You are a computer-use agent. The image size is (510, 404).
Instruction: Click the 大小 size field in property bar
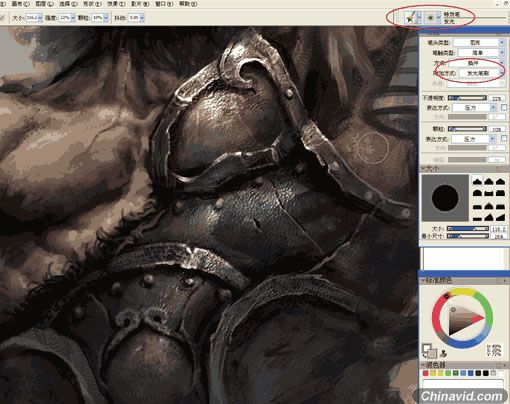point(32,18)
